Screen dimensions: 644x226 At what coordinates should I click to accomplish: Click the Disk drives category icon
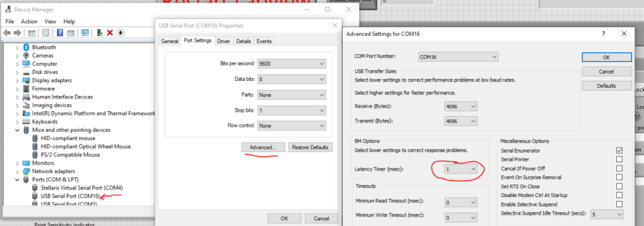(26, 72)
